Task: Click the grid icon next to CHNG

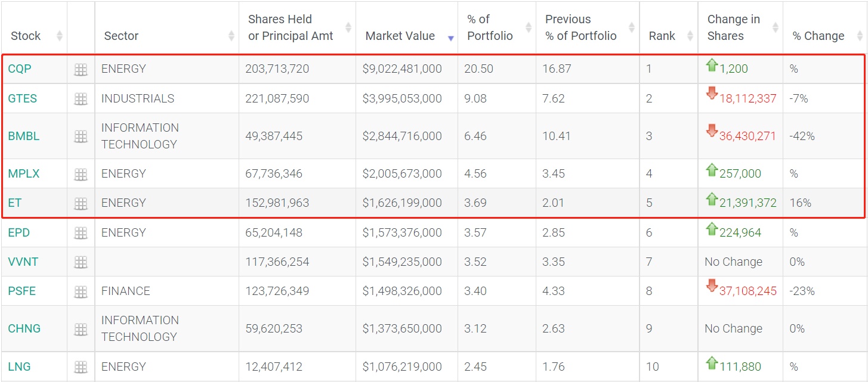Action: point(81,330)
